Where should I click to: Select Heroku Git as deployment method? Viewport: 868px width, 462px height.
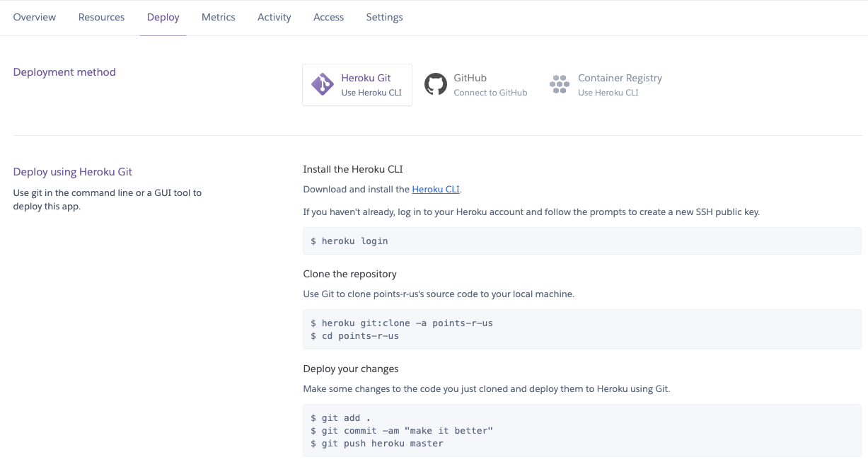(x=357, y=84)
